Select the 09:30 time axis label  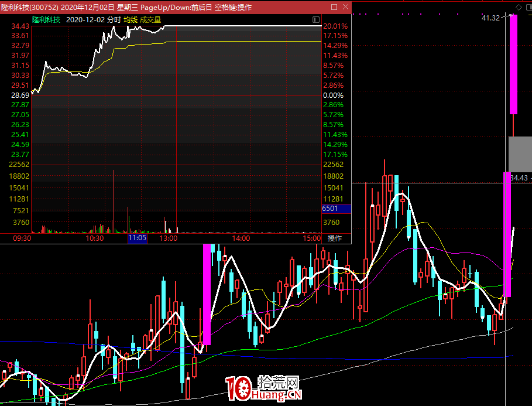pyautogui.click(x=22, y=238)
